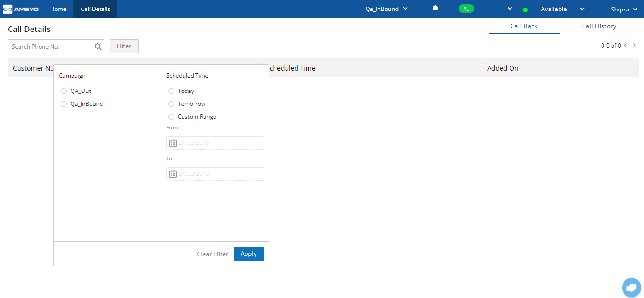Choose the Custom Range option
This screenshot has height=298, width=644.
pos(171,117)
